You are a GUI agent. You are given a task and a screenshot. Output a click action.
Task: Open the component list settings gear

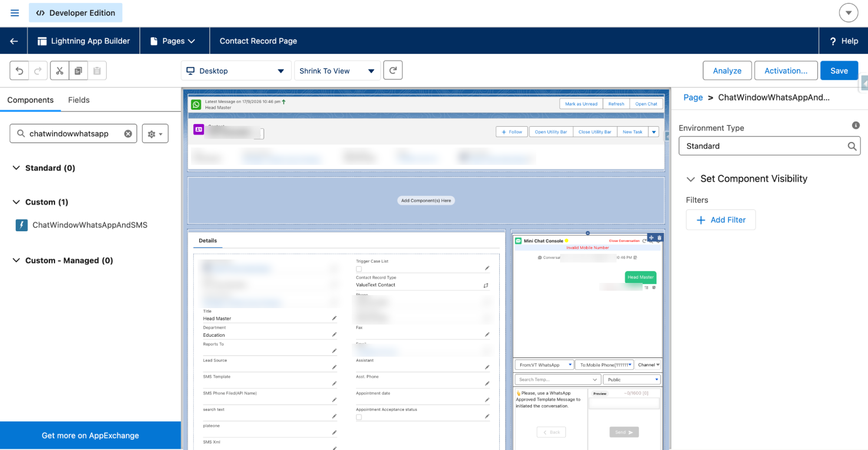[155, 134]
